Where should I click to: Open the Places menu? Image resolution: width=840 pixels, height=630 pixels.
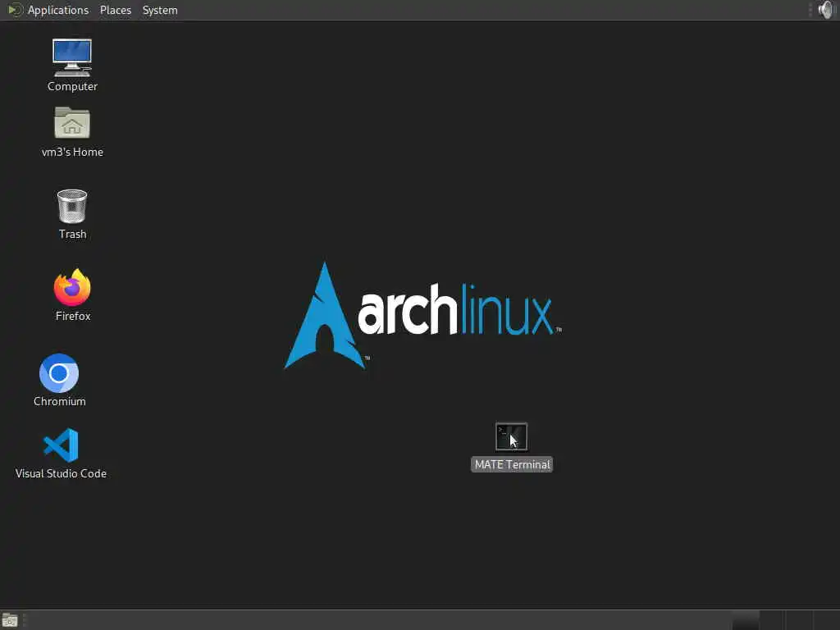point(116,10)
